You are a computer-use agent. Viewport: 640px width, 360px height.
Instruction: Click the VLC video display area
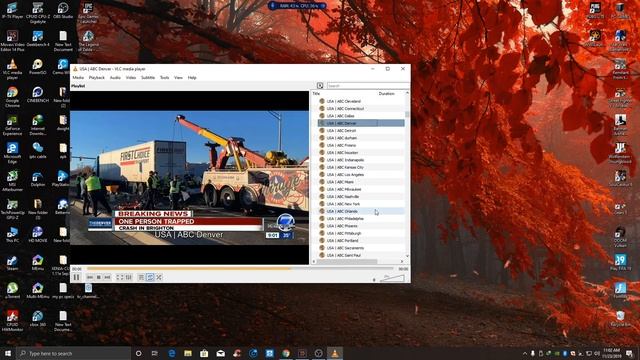189,178
